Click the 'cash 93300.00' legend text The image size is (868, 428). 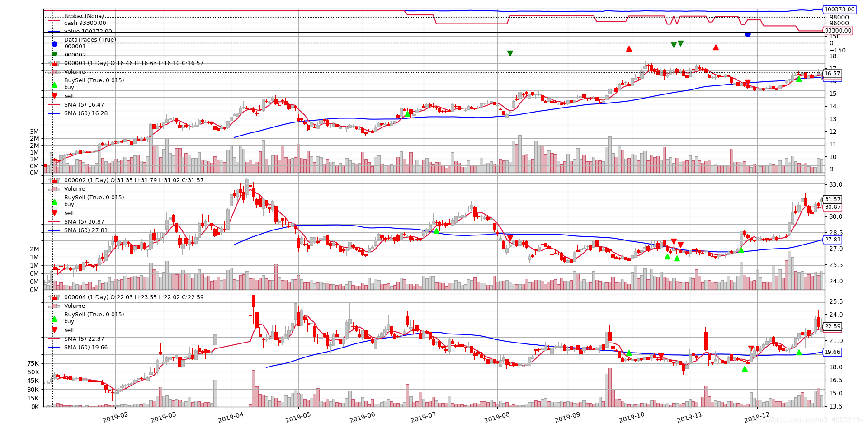pos(85,23)
